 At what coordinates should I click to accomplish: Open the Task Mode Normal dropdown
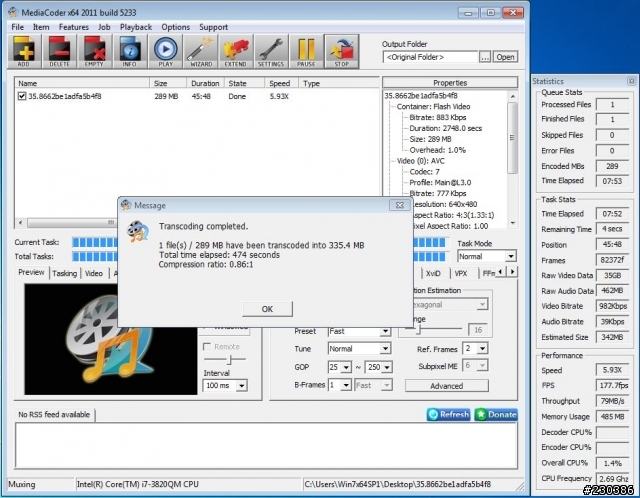click(x=511, y=256)
